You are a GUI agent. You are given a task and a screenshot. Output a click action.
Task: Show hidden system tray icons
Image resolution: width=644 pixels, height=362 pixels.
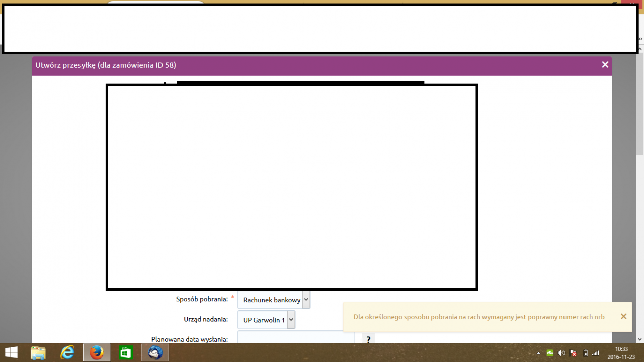538,353
